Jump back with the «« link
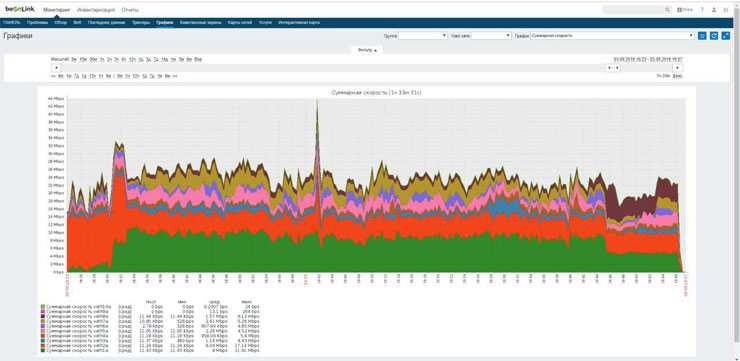Screen dimensions: 740x361 53,76
